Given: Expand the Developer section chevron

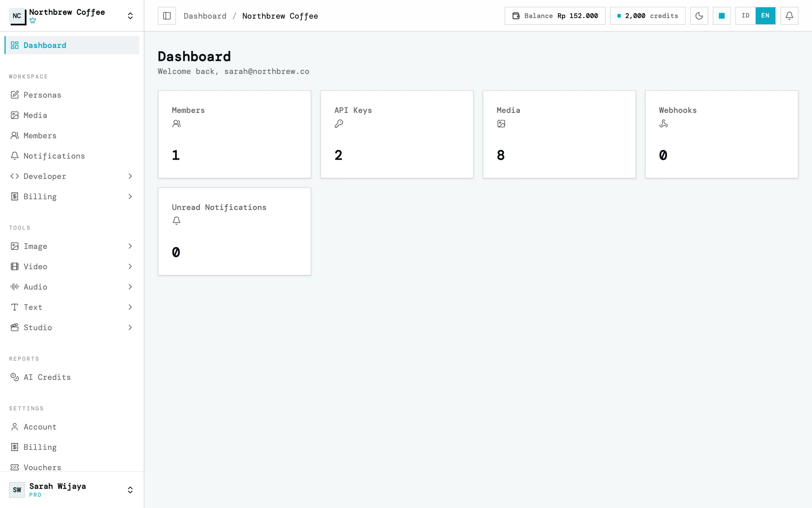Looking at the screenshot, I should [130, 176].
